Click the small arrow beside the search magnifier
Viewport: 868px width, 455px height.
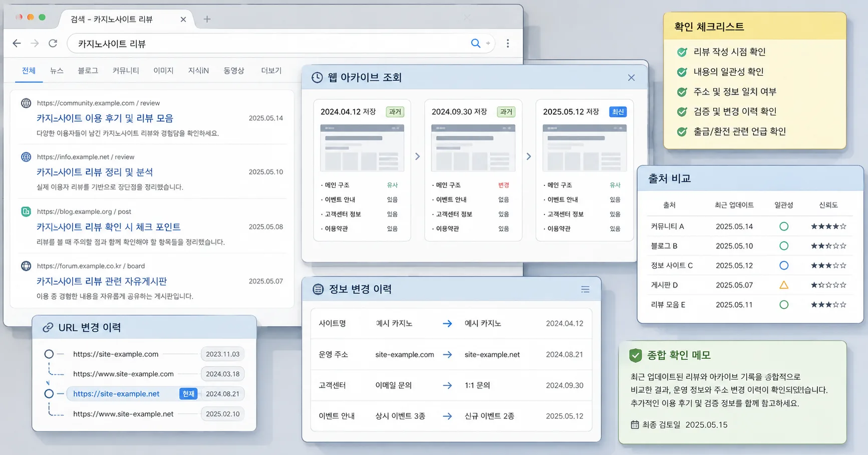(x=488, y=44)
